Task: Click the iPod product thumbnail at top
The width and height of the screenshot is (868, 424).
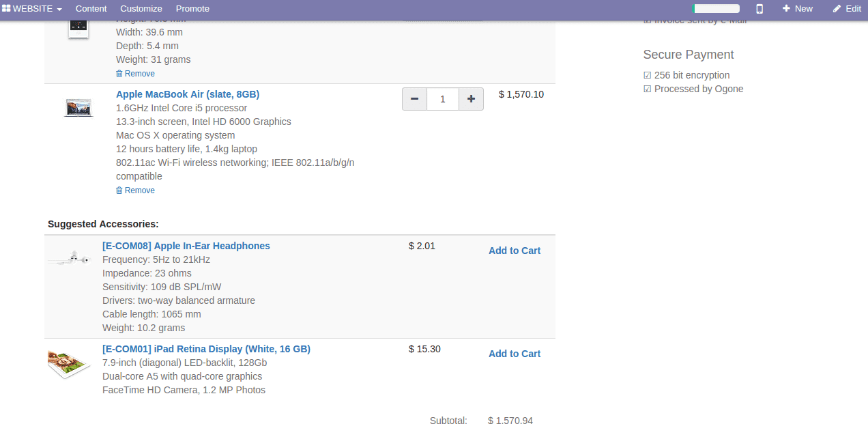Action: (78, 29)
